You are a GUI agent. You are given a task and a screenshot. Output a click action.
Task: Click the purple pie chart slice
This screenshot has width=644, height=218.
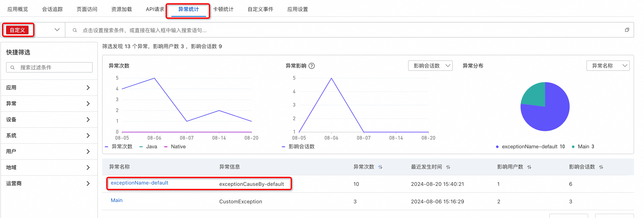click(x=550, y=115)
